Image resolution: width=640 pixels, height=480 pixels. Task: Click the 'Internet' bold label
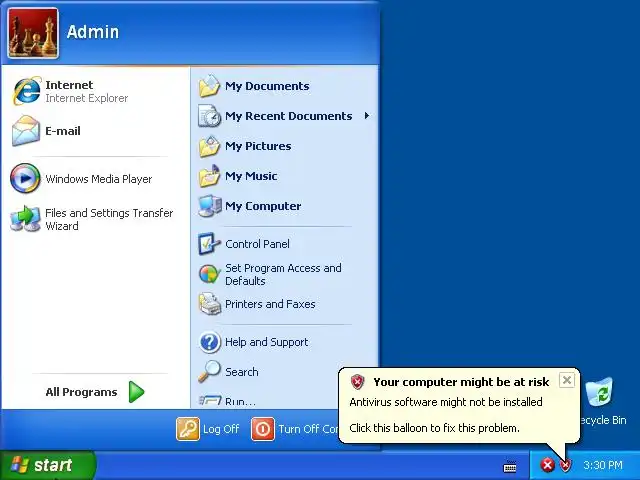(x=69, y=85)
